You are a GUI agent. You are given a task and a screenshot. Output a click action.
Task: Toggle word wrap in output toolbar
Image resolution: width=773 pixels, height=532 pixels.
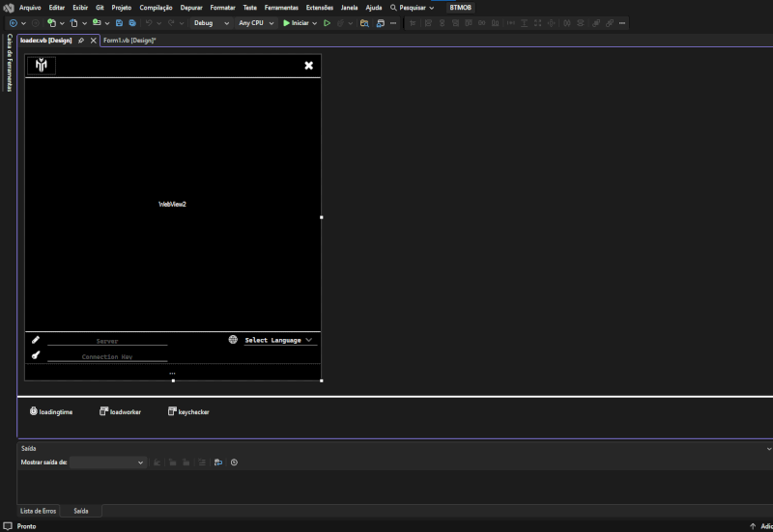point(218,462)
